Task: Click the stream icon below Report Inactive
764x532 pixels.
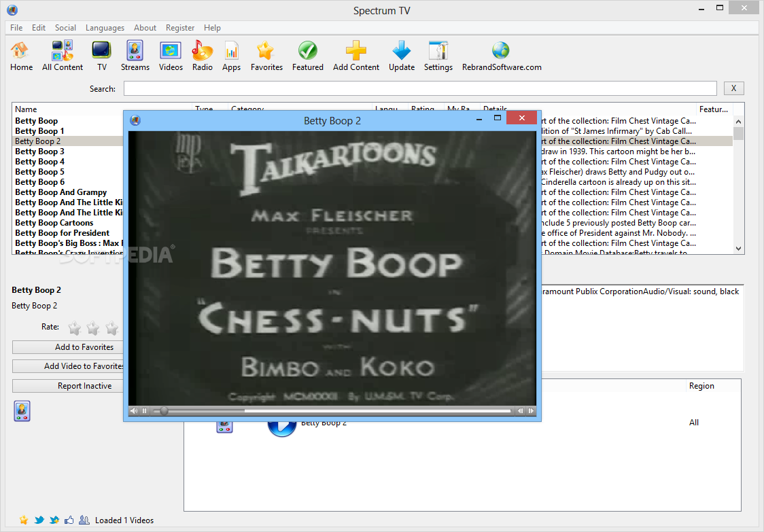Action: (x=22, y=411)
